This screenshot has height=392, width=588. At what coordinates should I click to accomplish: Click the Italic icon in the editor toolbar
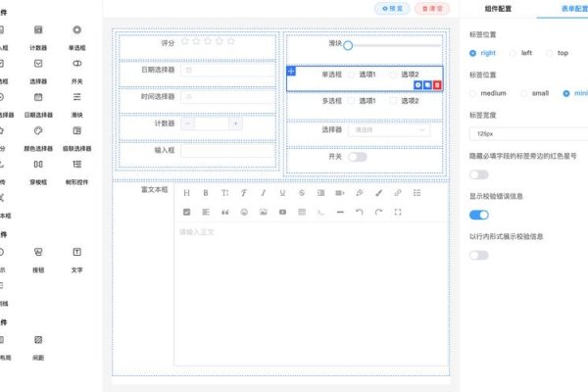[x=263, y=193]
